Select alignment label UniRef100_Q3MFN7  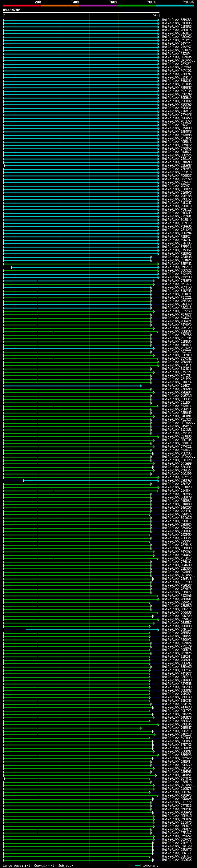tap(177, 74)
